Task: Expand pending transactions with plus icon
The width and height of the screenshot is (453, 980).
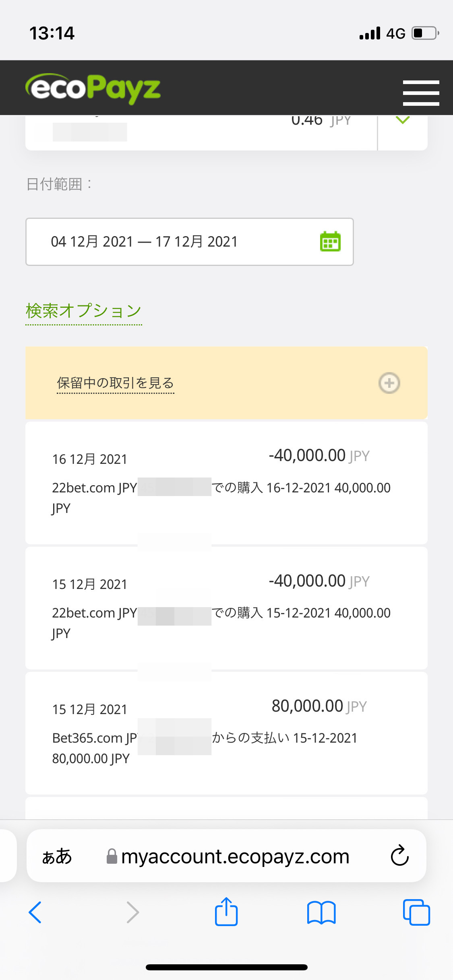Action: tap(389, 383)
